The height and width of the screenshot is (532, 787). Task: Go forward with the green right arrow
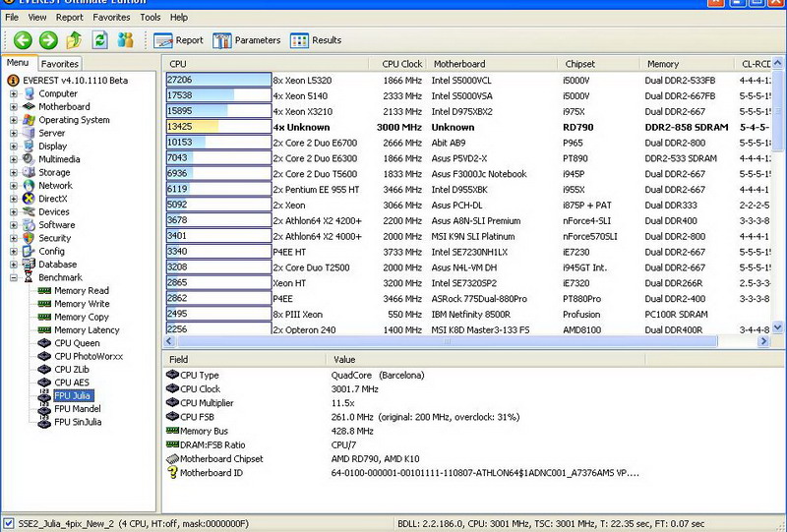[48, 40]
